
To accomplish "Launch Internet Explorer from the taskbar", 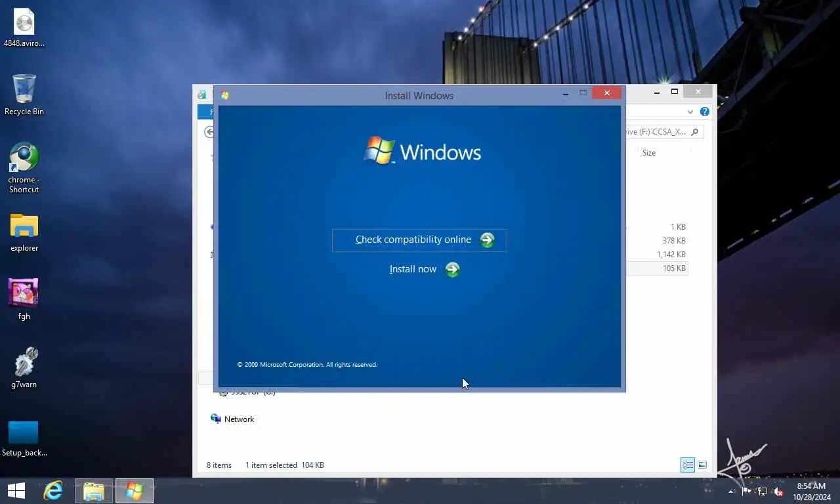I will coord(53,490).
